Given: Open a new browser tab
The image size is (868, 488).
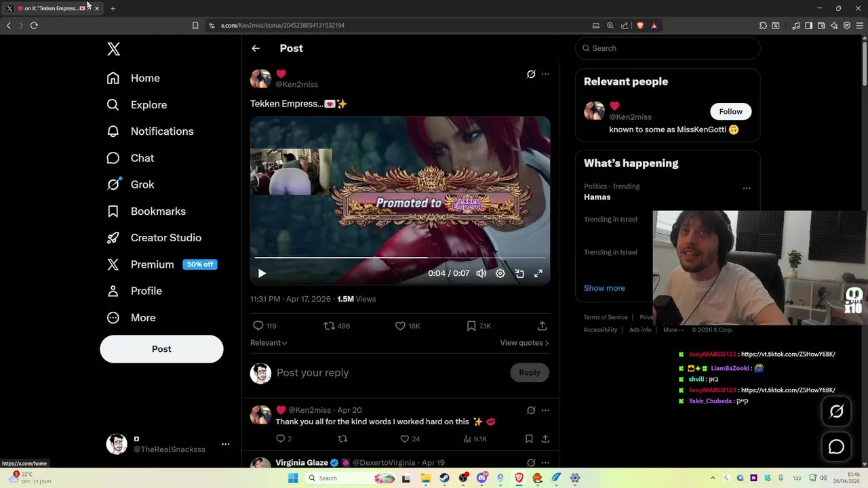Looking at the screenshot, I should click(113, 8).
